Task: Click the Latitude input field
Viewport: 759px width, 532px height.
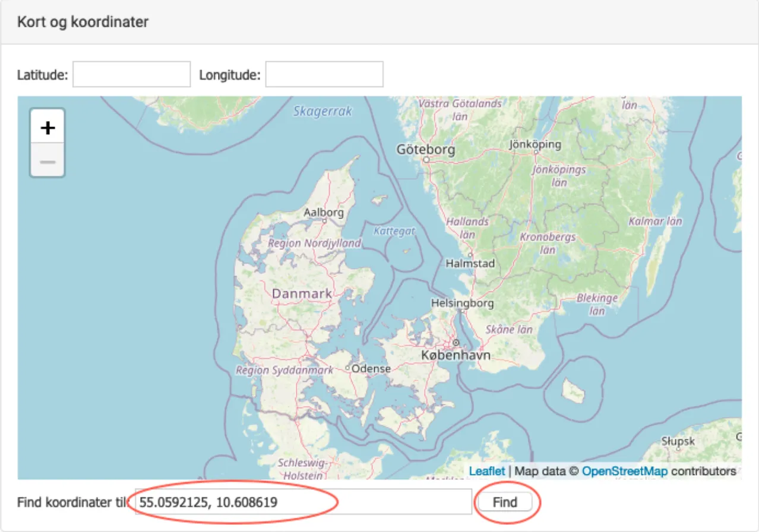Action: click(131, 74)
